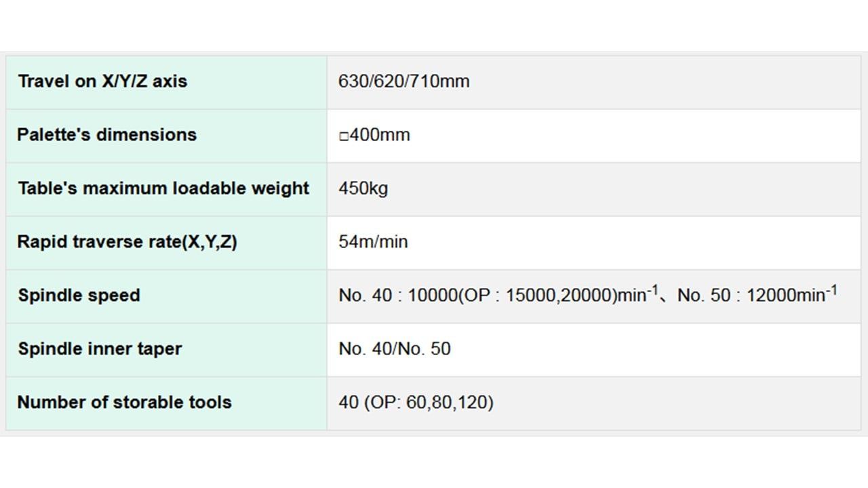Click the 'No. 50 : 12000min' speed text
Viewport: 868px width, 488px height.
point(753,296)
